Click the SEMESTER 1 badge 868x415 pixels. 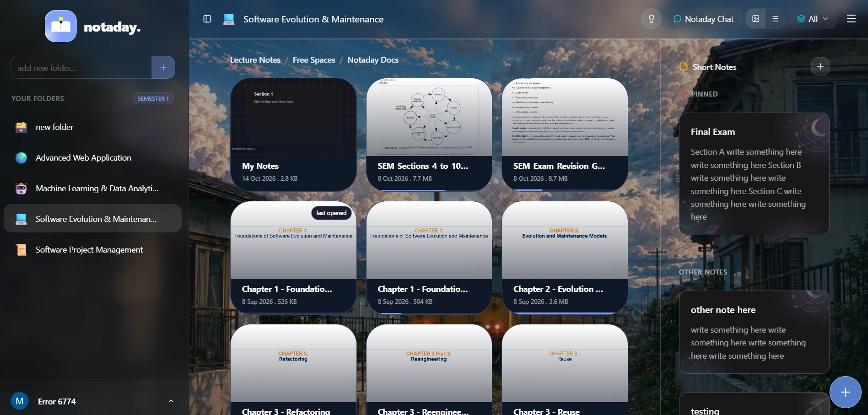(153, 98)
